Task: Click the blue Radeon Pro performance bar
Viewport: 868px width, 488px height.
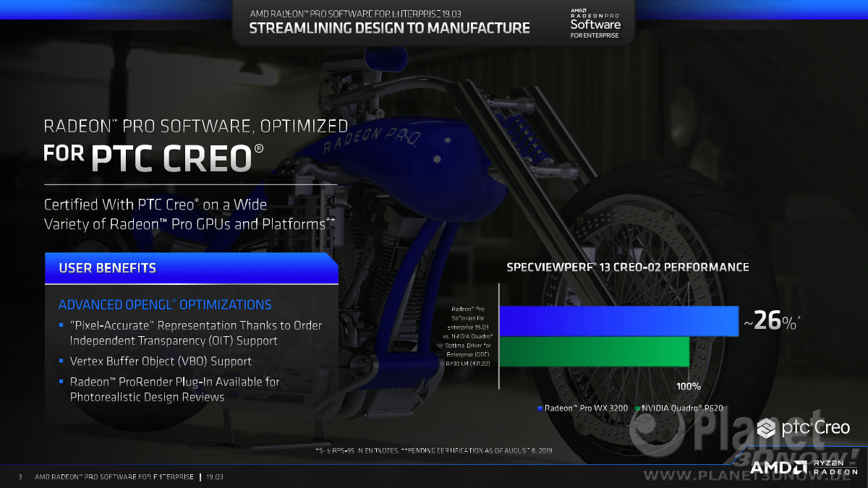Action: [619, 321]
